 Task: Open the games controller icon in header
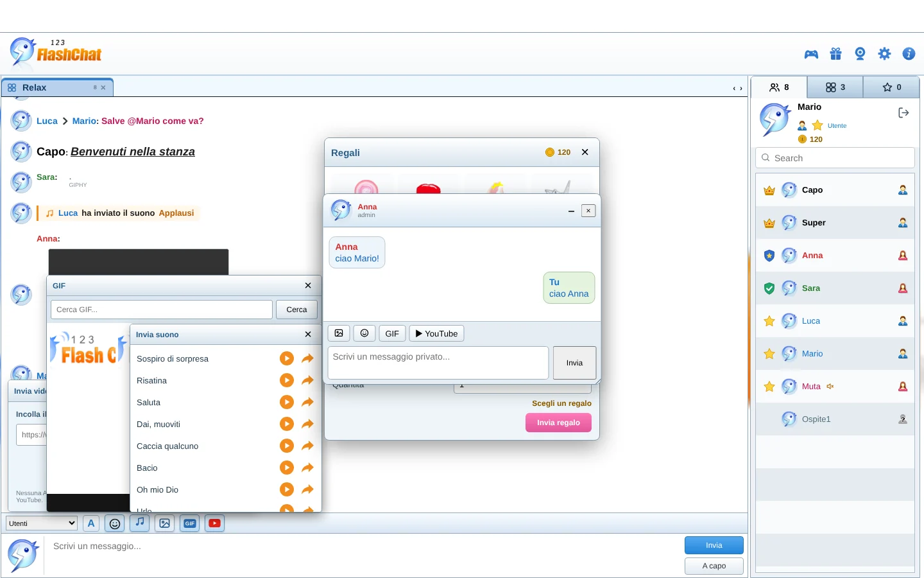coord(811,54)
